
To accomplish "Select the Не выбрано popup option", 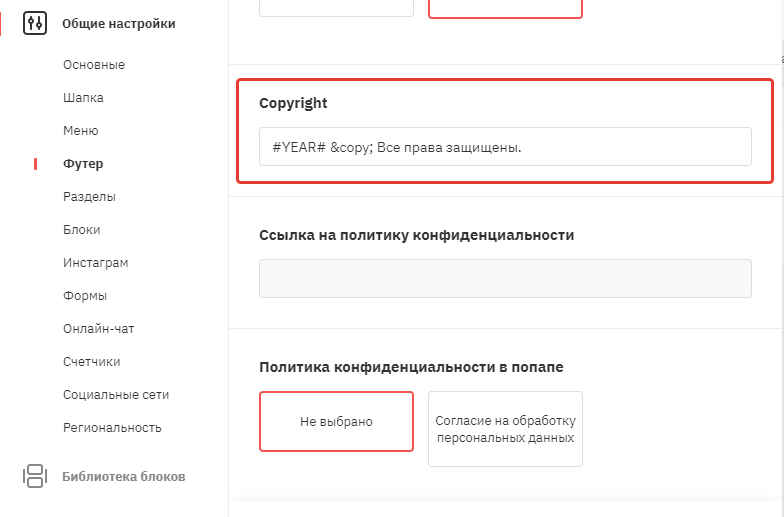I will (x=336, y=422).
